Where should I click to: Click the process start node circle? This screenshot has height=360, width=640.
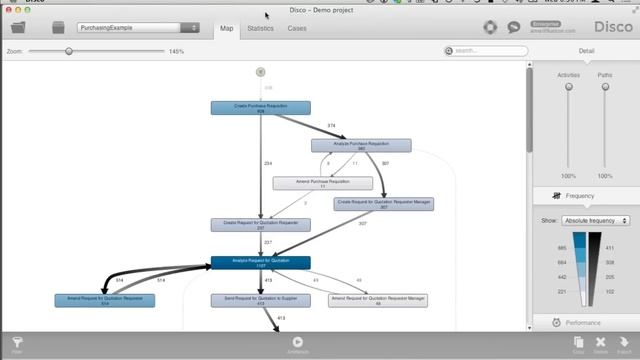tap(260, 72)
